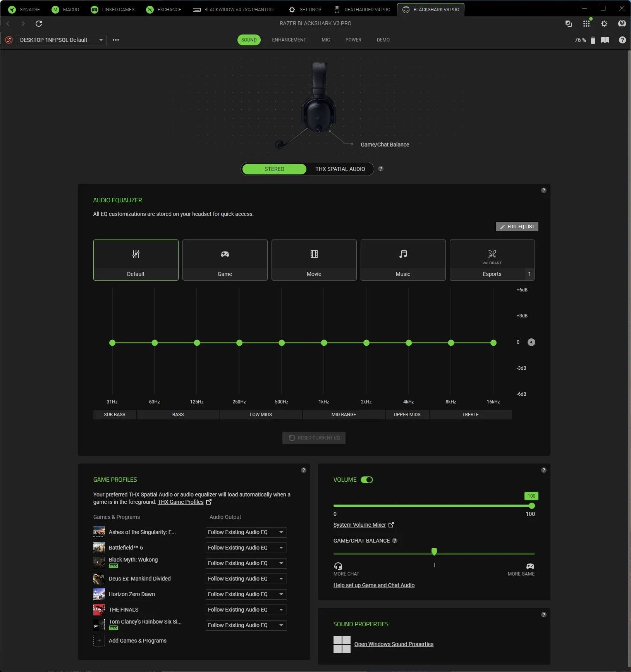Open the settings gear icon in the top right
631x672 pixels.
pyautogui.click(x=604, y=24)
